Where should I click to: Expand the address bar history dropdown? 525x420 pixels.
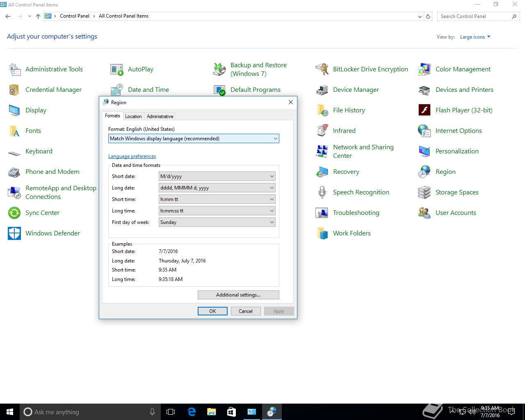pyautogui.click(x=420, y=16)
